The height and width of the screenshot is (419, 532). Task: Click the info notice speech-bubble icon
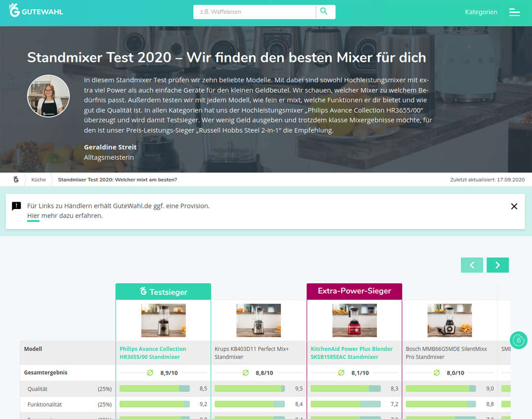point(16,206)
